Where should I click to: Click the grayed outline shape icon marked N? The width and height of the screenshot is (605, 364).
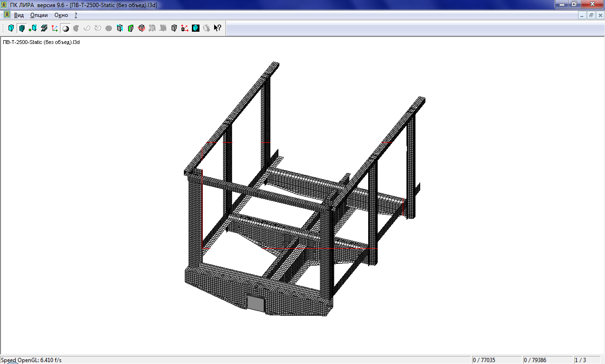click(x=98, y=28)
